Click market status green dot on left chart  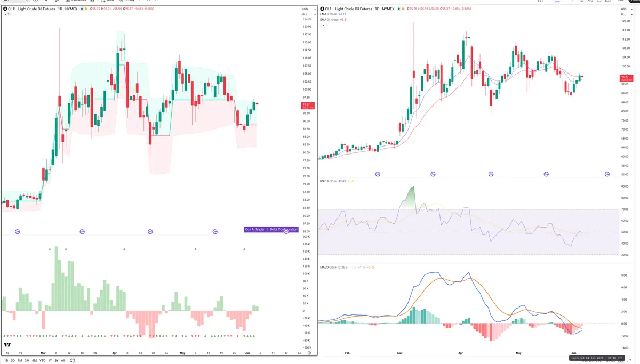coord(82,9)
